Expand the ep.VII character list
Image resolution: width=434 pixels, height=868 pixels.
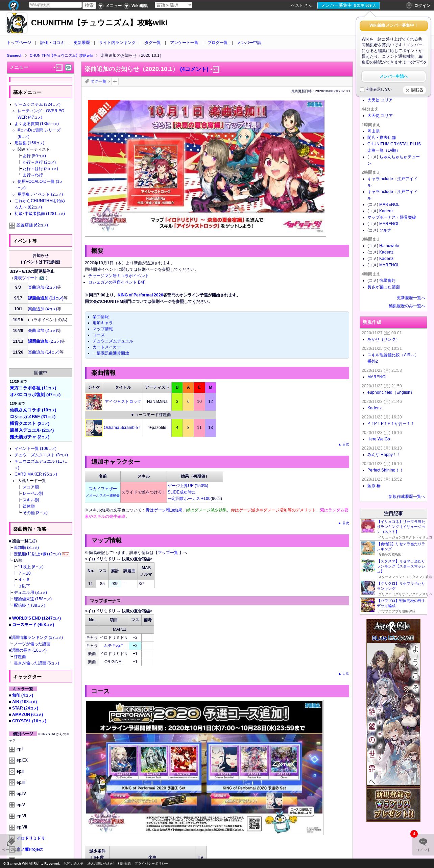[12, 827]
